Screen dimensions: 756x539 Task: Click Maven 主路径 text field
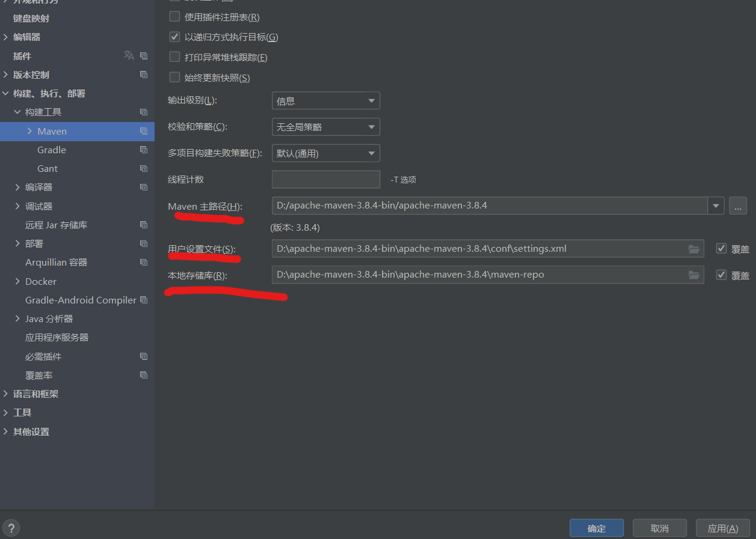click(x=490, y=206)
